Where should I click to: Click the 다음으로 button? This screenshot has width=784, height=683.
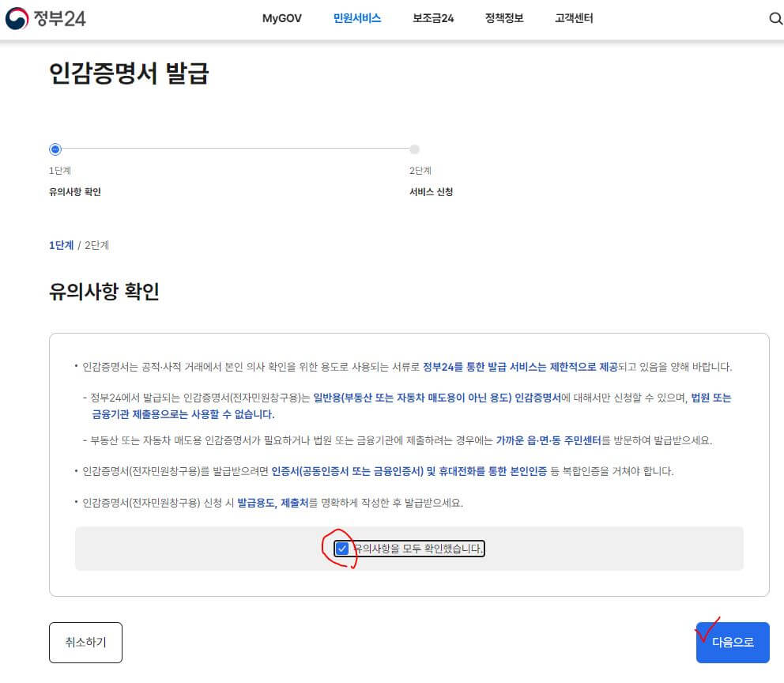click(733, 642)
